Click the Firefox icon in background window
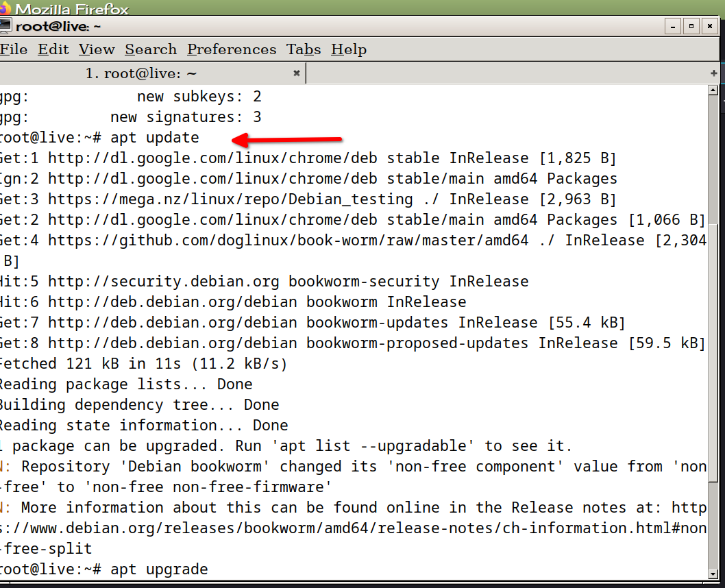725x588 pixels. pyautogui.click(x=4, y=8)
